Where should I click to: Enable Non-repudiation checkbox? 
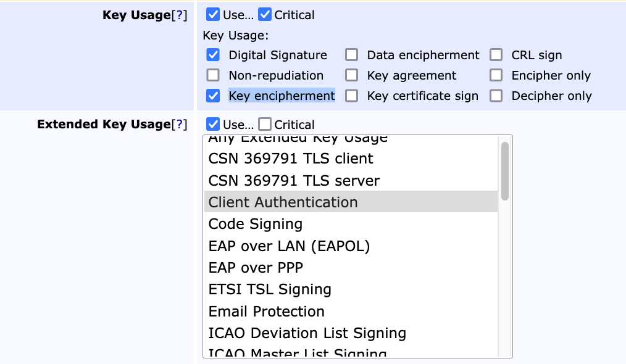[213, 75]
